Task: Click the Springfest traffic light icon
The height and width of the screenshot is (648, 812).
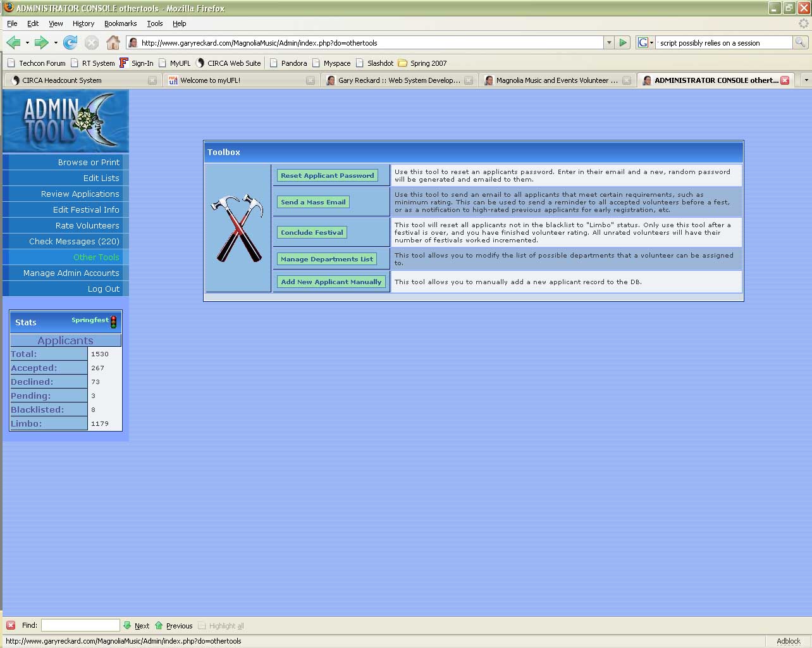Action: [x=114, y=321]
